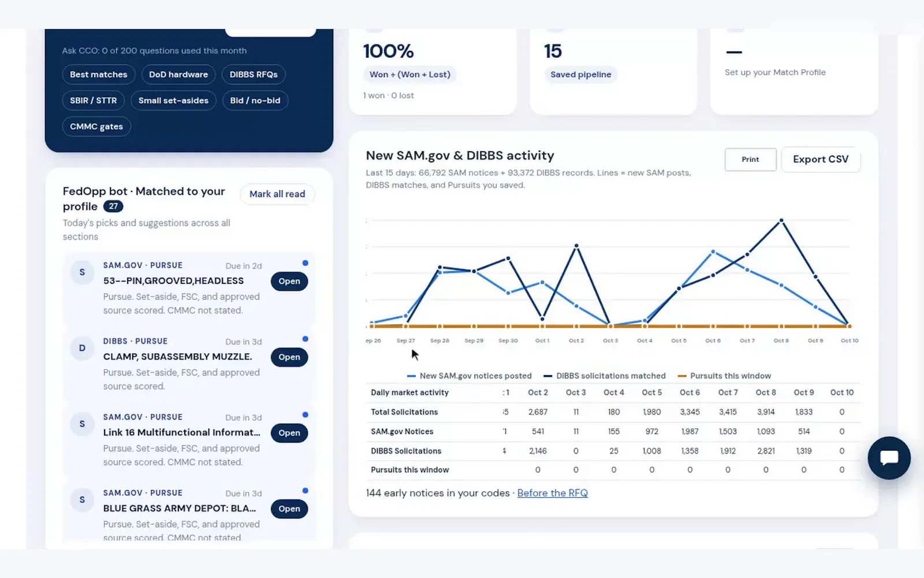Open the CLAMP, SUBASSEMBLY MUZZLE opportunity
Image resolution: width=924 pixels, height=578 pixels.
(x=289, y=357)
